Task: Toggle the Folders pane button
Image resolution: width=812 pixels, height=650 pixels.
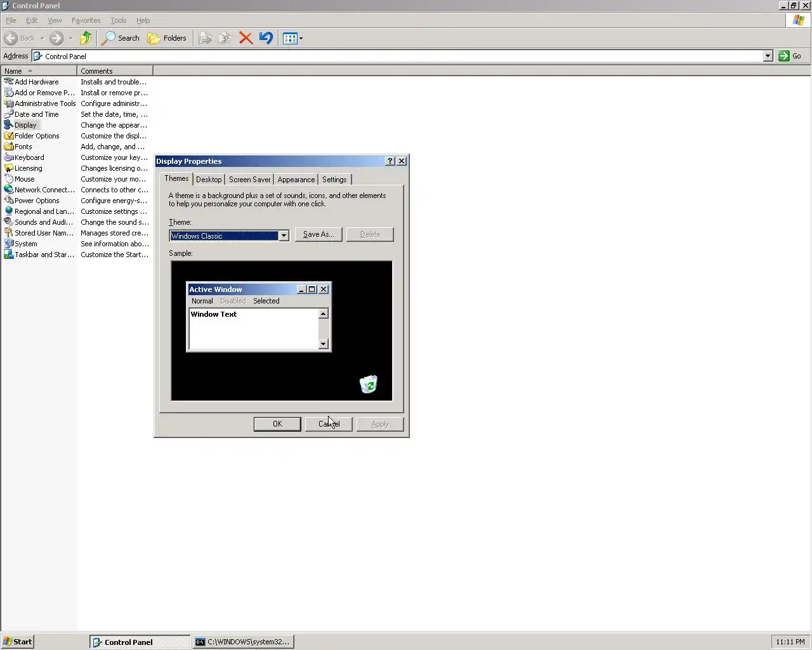Action: click(167, 38)
